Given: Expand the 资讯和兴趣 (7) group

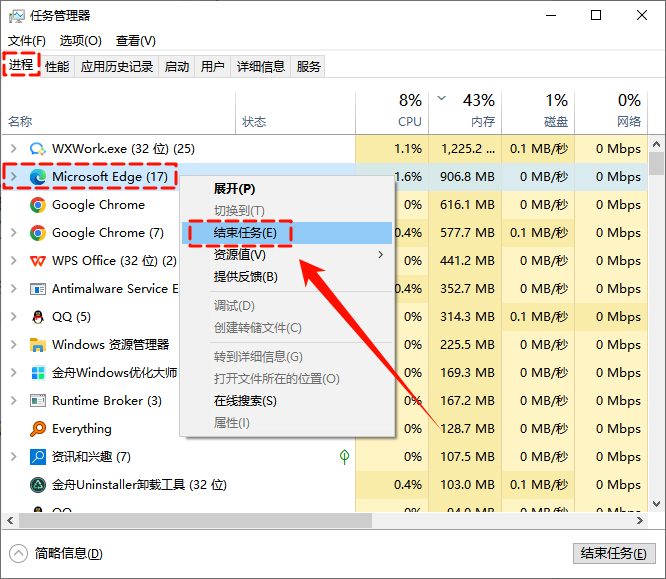Looking at the screenshot, I should point(14,457).
